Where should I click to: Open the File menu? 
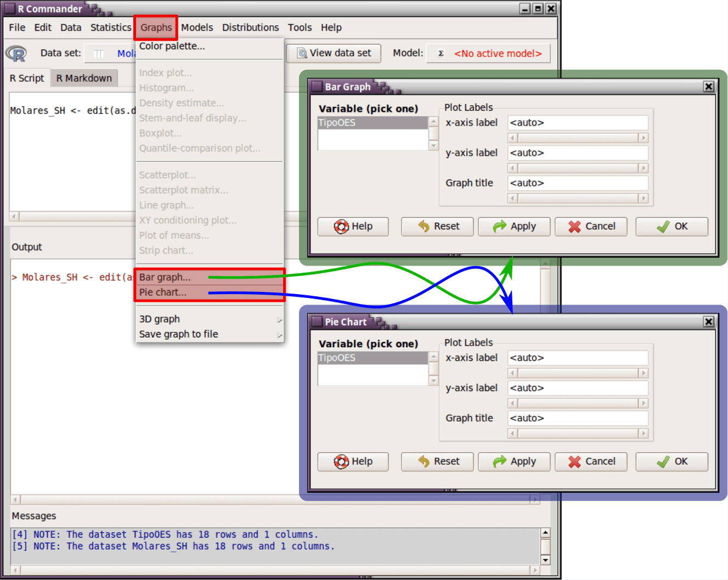tap(17, 27)
